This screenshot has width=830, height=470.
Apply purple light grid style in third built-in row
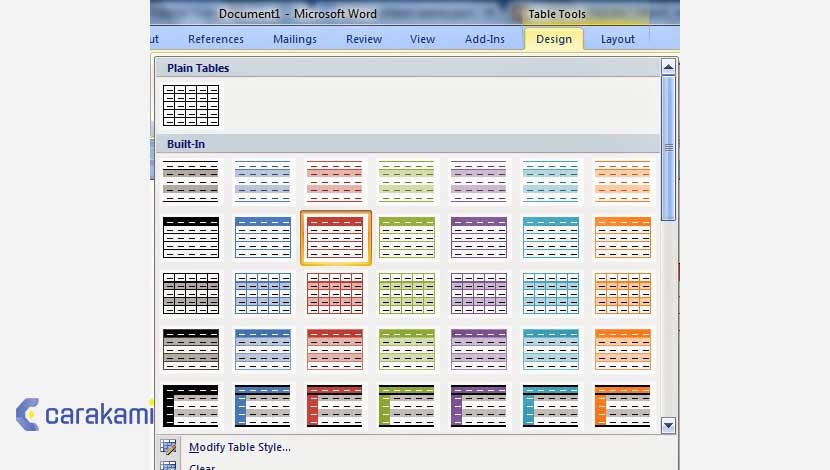click(479, 293)
